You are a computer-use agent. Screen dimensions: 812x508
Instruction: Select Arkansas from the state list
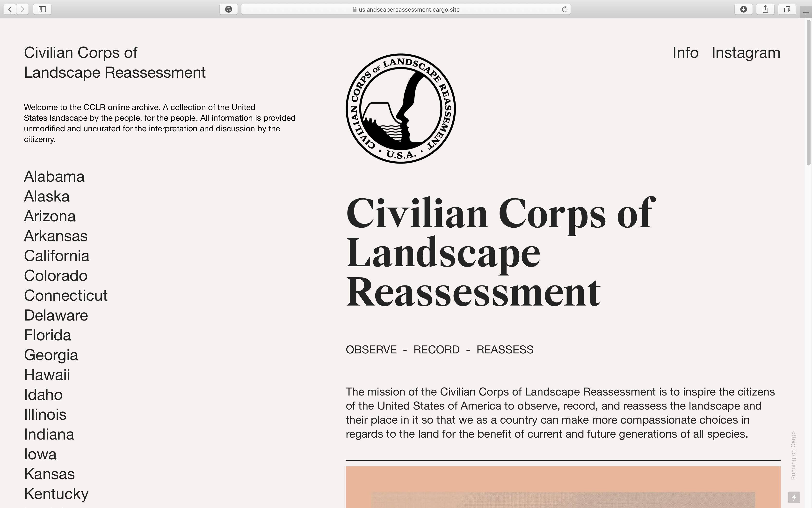coord(56,236)
